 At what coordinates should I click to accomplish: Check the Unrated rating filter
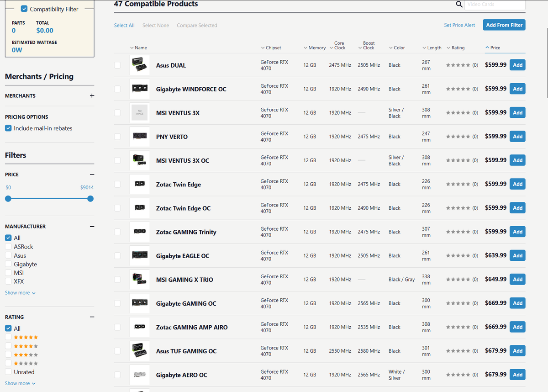pos(8,372)
